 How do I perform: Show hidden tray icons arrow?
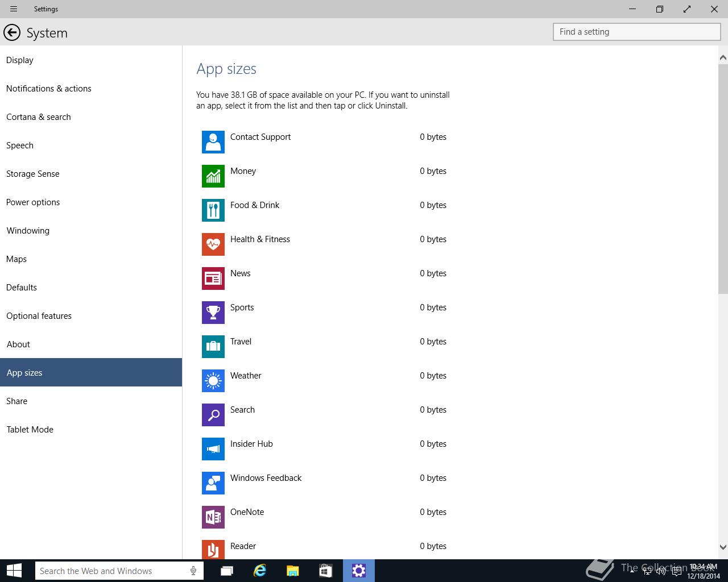coord(632,571)
